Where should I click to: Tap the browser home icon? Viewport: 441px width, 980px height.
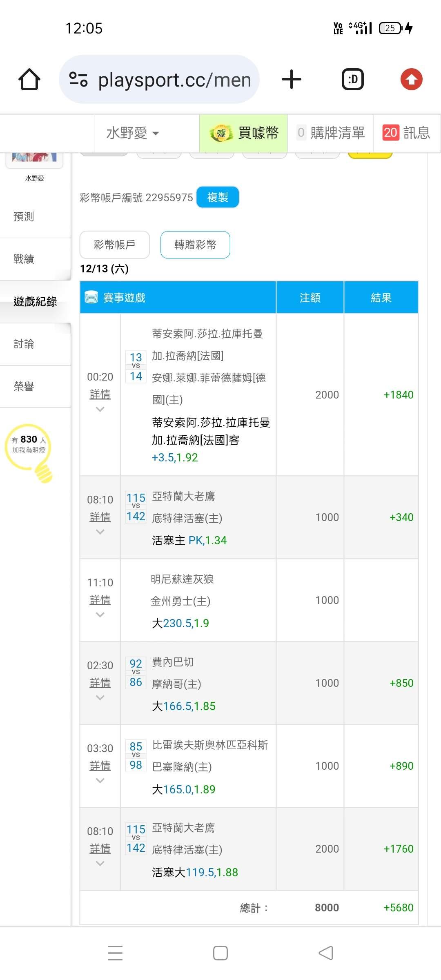coord(29,79)
